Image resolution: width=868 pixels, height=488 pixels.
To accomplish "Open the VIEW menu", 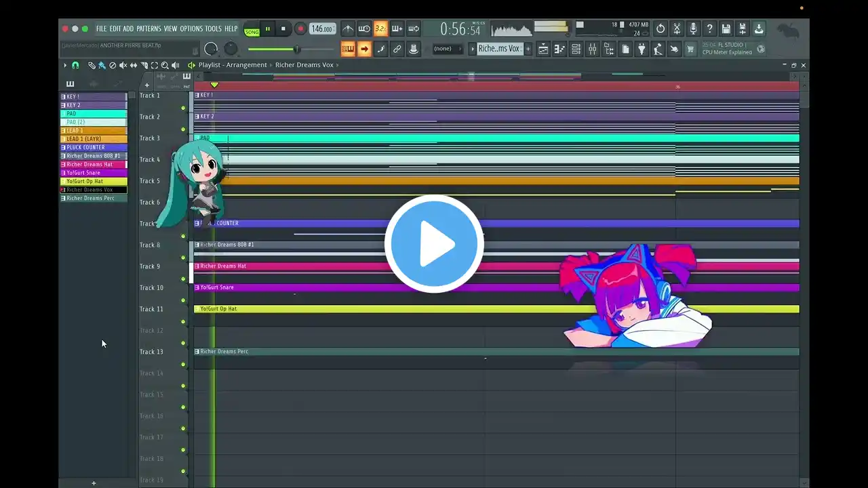I will (x=170, y=28).
